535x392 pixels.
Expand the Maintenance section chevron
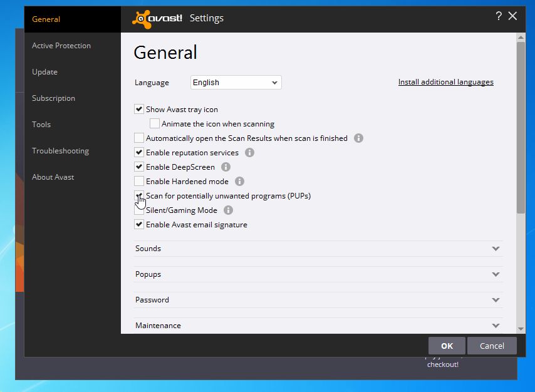click(x=496, y=326)
